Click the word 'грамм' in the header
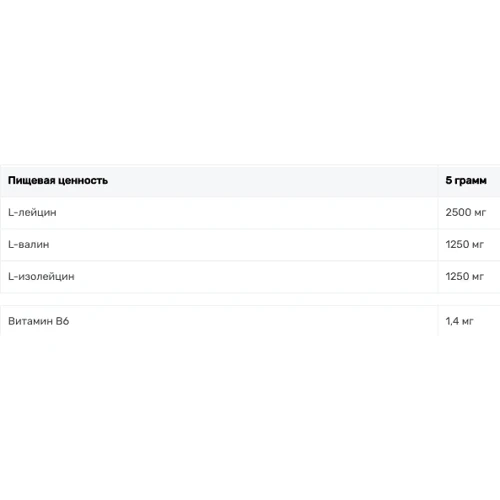Viewport: 500px width, 500px height. 471,181
